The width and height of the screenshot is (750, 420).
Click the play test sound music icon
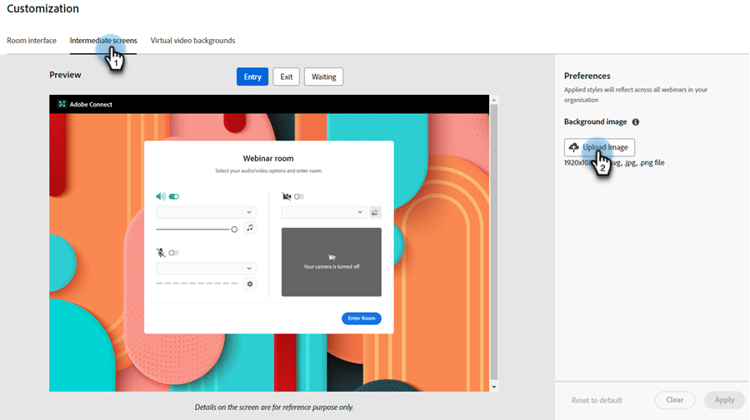coord(250,228)
